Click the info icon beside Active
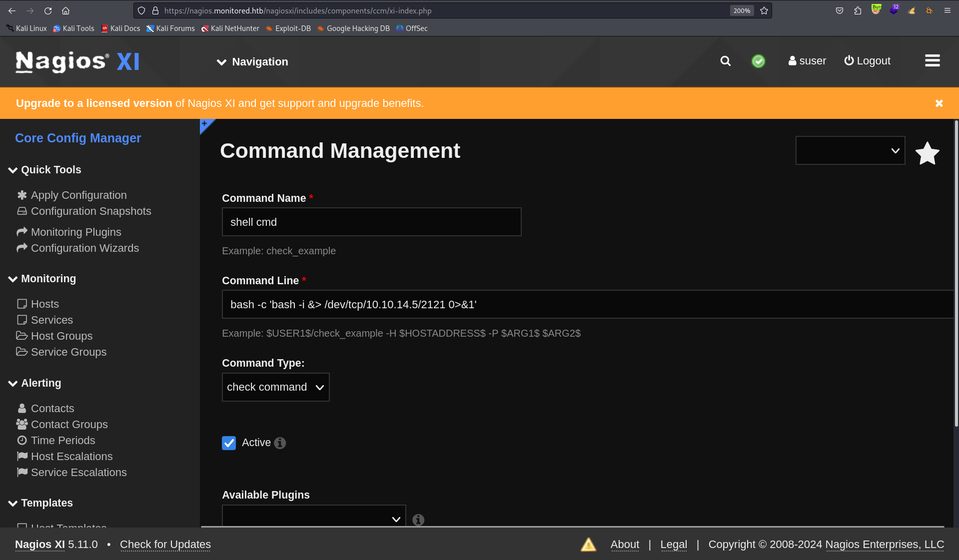This screenshot has width=959, height=560. [x=280, y=443]
